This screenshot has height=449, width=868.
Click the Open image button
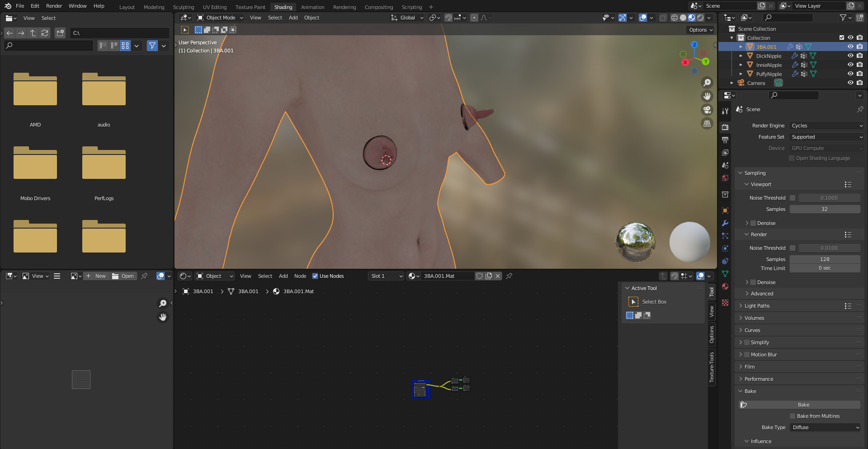tap(123, 276)
